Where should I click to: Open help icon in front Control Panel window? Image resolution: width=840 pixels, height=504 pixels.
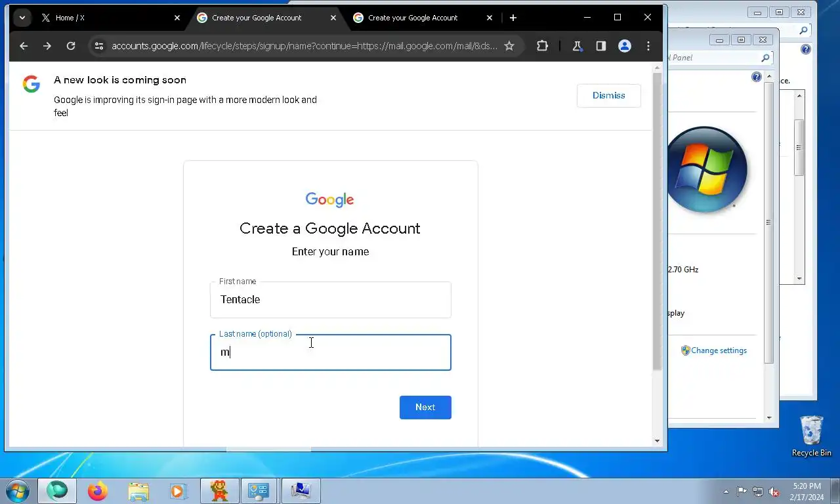click(756, 77)
